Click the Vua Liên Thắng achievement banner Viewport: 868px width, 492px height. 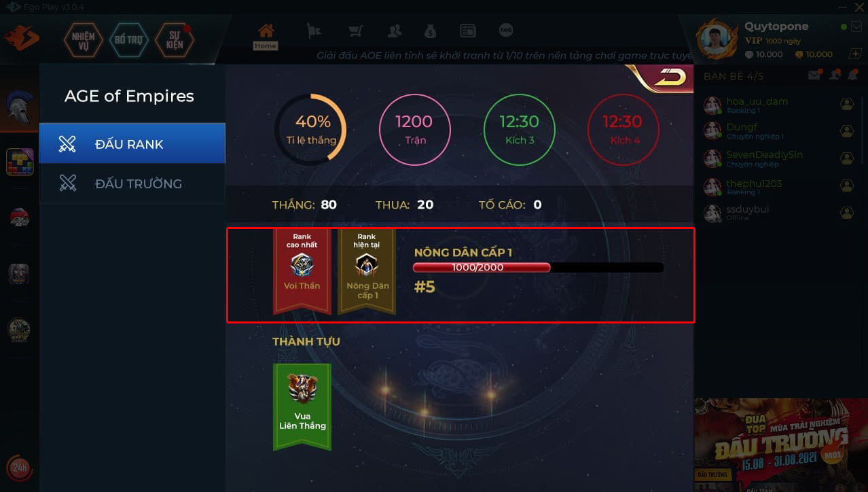pyautogui.click(x=302, y=406)
